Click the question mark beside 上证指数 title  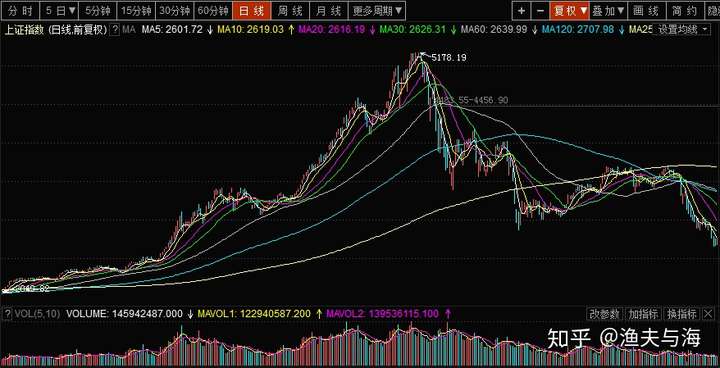[x=115, y=30]
